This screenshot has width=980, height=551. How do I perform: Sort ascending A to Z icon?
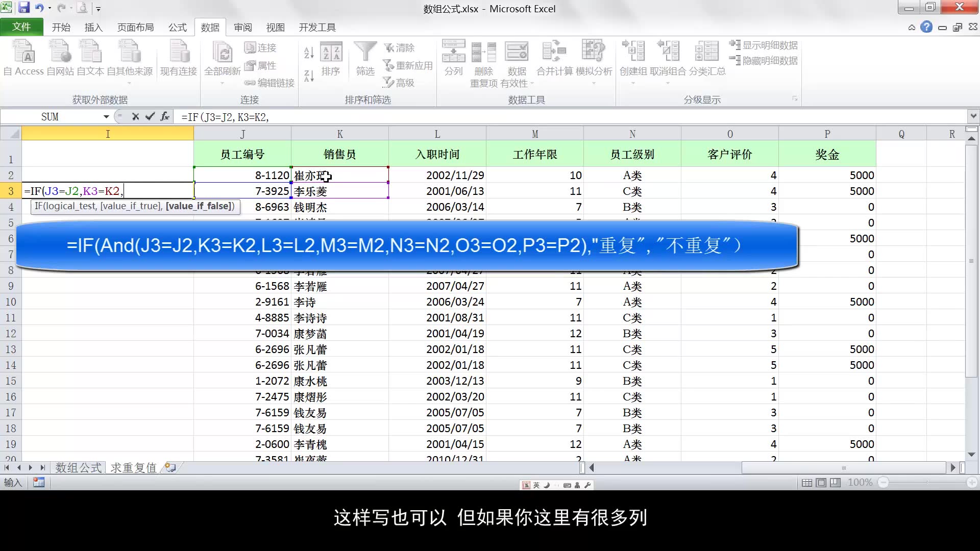tap(309, 53)
